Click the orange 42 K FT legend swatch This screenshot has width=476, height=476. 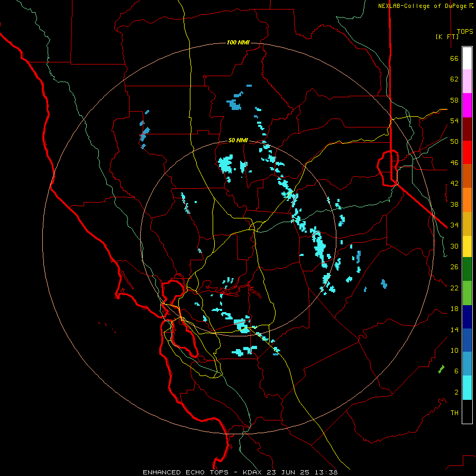click(x=467, y=200)
